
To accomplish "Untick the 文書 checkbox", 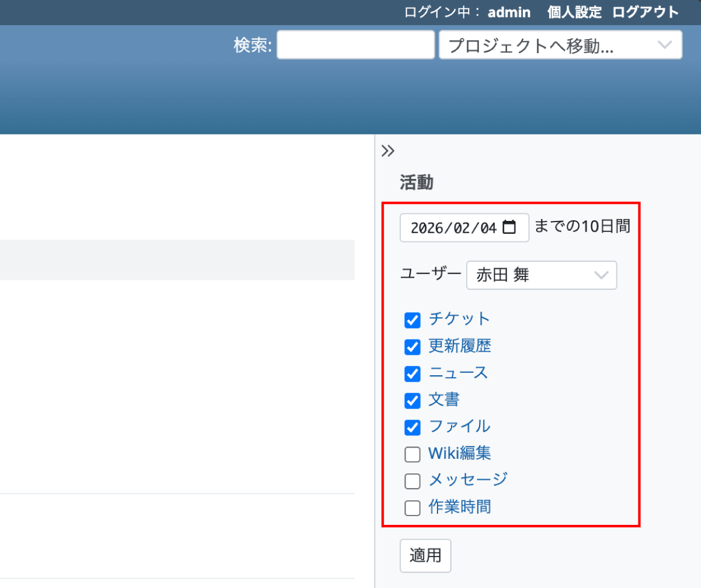I will tap(412, 401).
